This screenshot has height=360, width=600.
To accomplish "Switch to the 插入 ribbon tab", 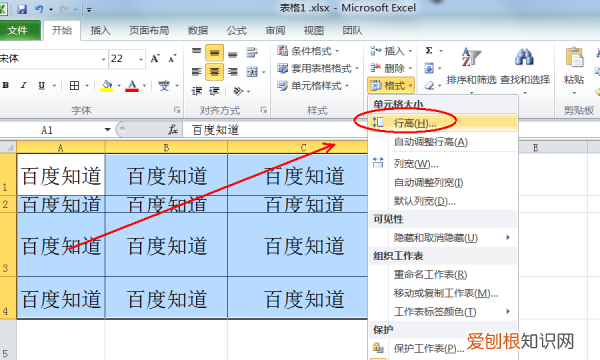I will (x=100, y=31).
